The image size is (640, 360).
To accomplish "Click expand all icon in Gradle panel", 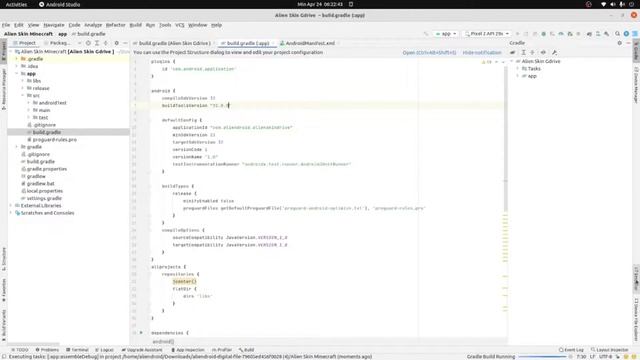I will [523, 52].
